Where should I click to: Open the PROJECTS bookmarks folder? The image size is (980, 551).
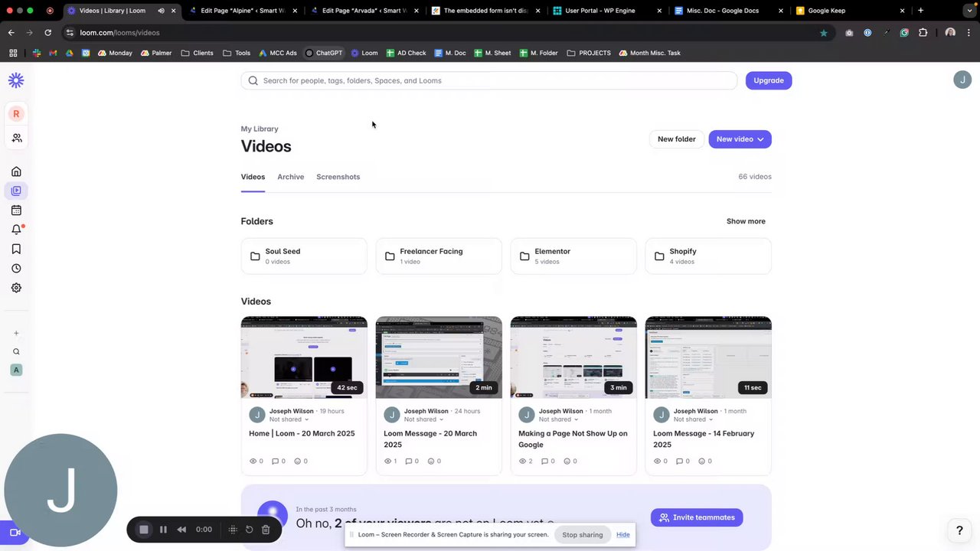(589, 53)
